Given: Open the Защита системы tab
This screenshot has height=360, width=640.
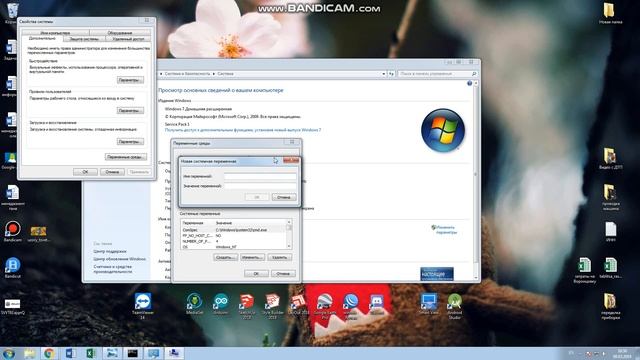Looking at the screenshot, I should (x=84, y=39).
